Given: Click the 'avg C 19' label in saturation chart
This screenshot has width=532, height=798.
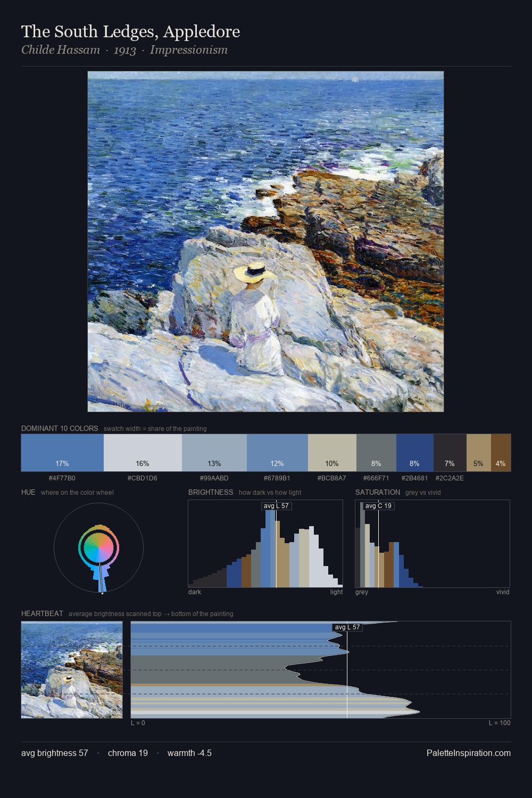Looking at the screenshot, I should point(378,506).
